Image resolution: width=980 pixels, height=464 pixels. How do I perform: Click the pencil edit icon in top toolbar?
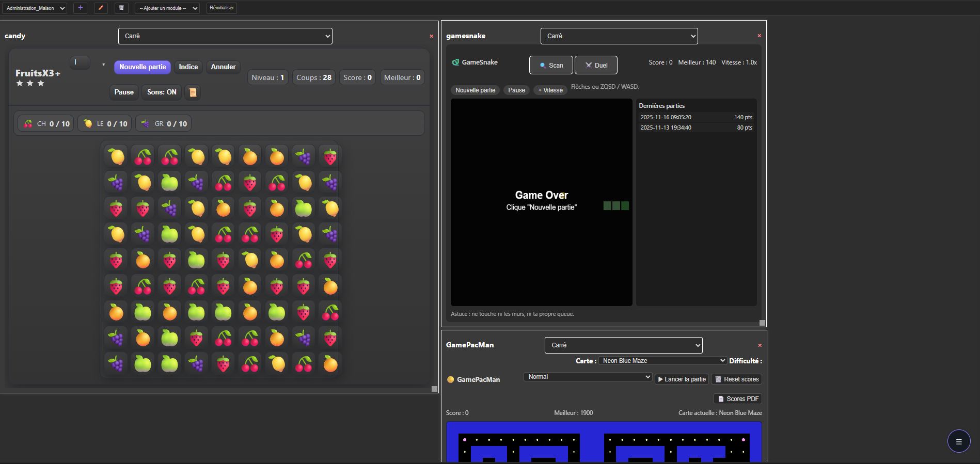pyautogui.click(x=101, y=8)
